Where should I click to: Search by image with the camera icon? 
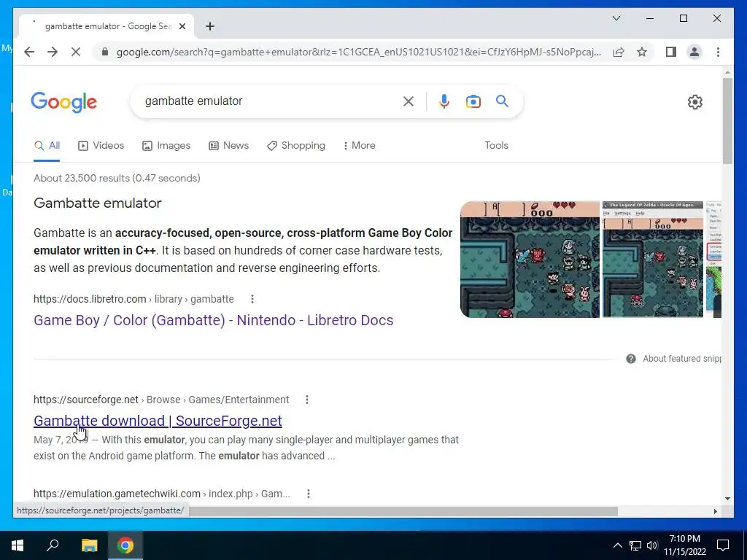tap(473, 101)
